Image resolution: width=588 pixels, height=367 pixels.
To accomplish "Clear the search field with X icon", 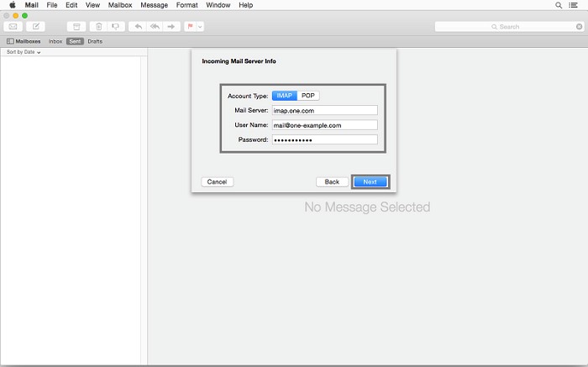I will 580,27.
